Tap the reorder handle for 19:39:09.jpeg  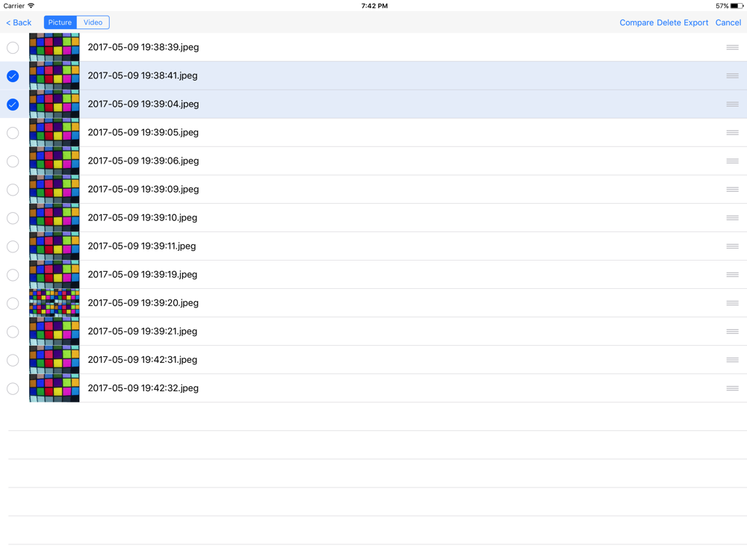point(732,190)
